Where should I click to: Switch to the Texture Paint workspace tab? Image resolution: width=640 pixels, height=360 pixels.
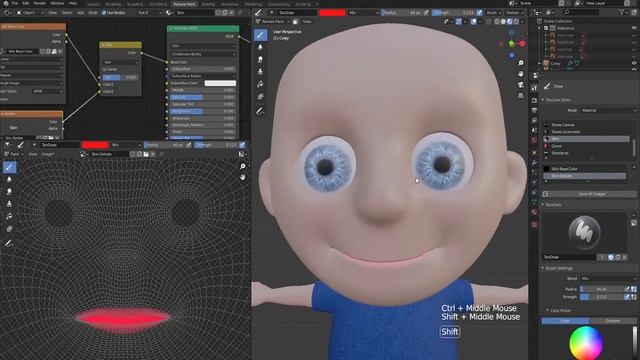184,4
